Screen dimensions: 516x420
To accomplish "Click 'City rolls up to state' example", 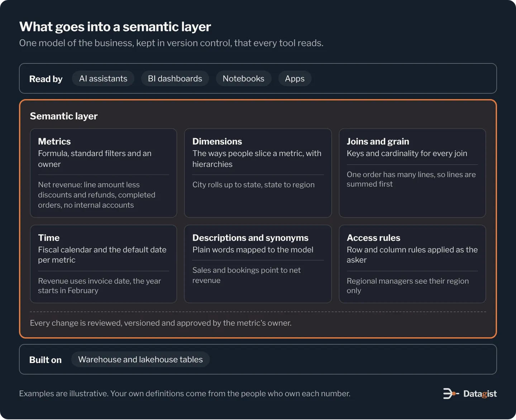I will click(253, 185).
